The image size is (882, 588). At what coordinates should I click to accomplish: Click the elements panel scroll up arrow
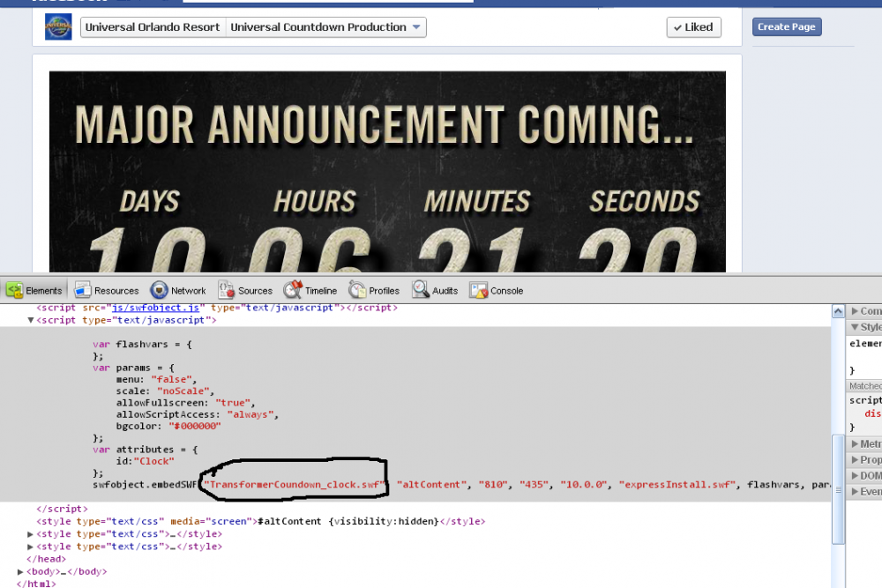click(838, 311)
